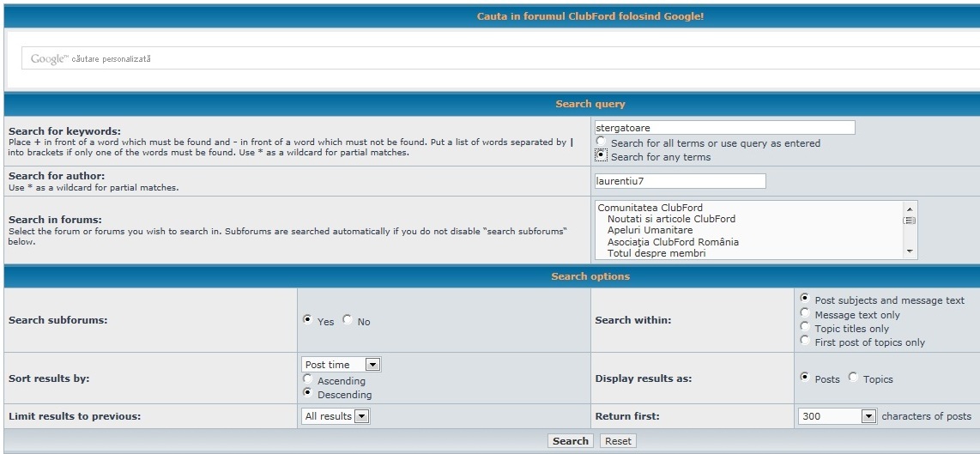Click the Search button

tap(571, 441)
